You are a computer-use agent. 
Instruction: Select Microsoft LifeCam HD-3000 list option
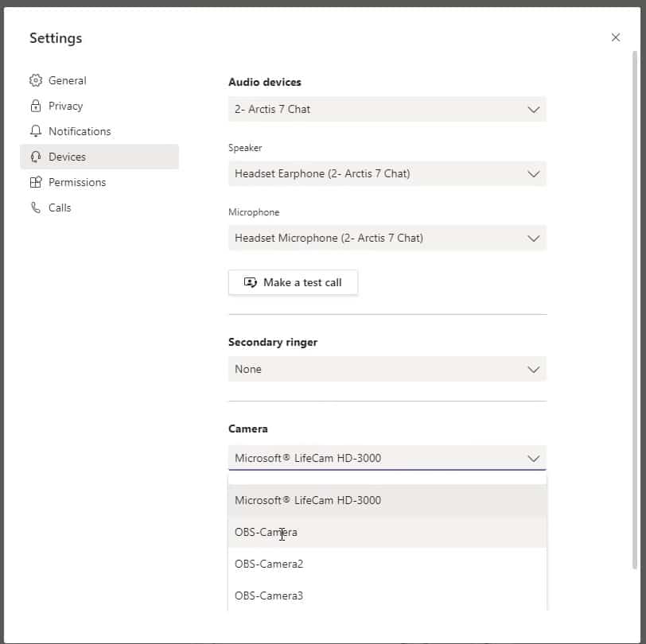[387, 500]
